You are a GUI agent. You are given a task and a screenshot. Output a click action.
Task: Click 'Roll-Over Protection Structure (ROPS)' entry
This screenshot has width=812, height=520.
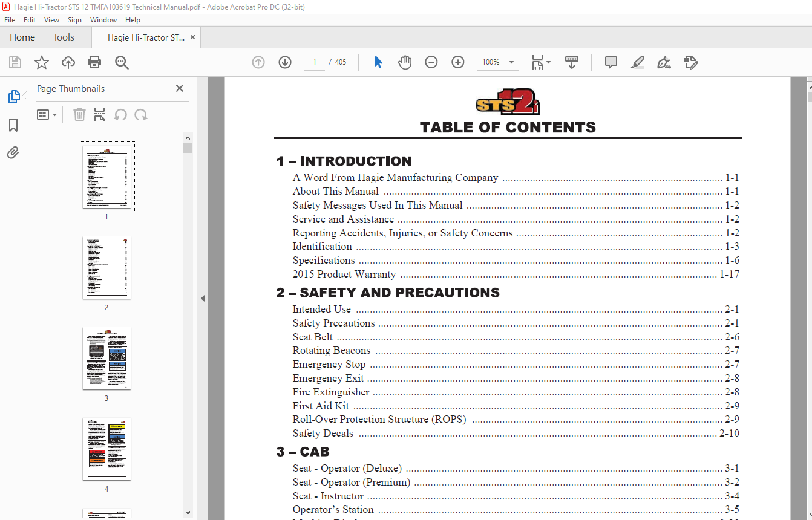click(379, 420)
